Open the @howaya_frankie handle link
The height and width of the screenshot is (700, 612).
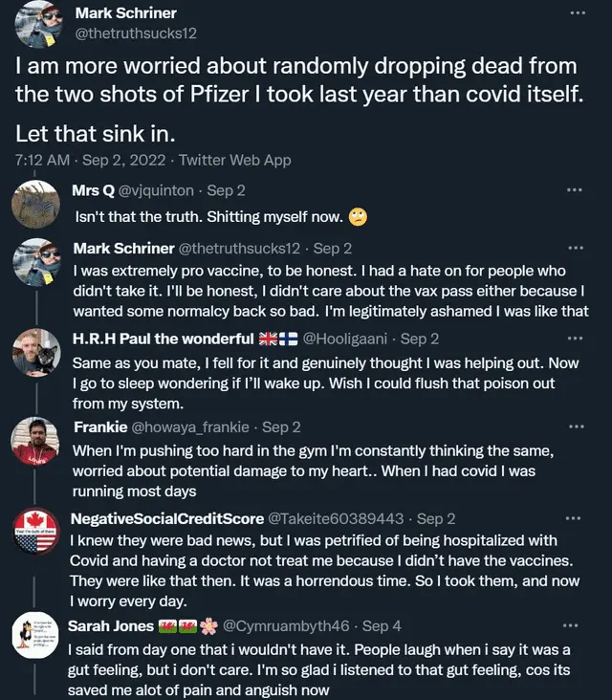[191, 427]
